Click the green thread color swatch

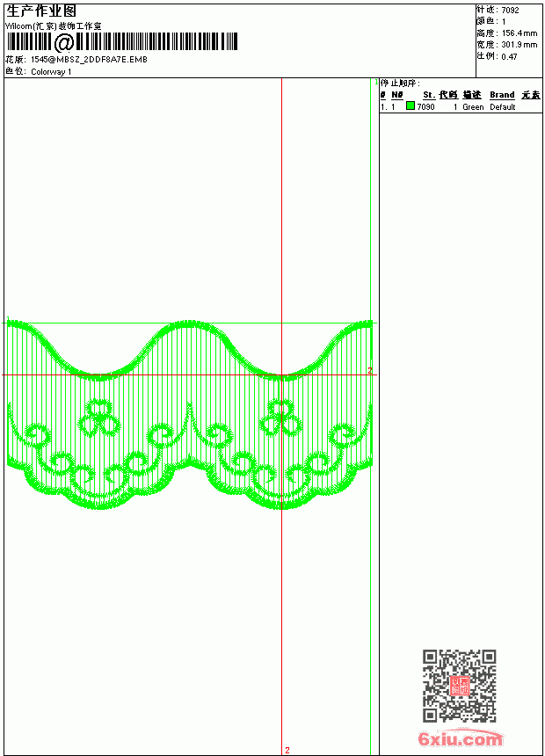click(x=411, y=105)
